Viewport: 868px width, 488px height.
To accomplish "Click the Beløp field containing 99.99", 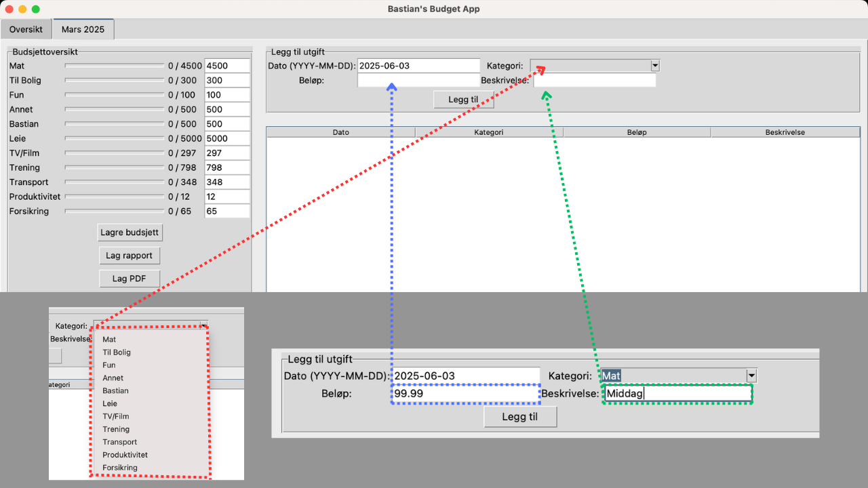I will tap(466, 394).
